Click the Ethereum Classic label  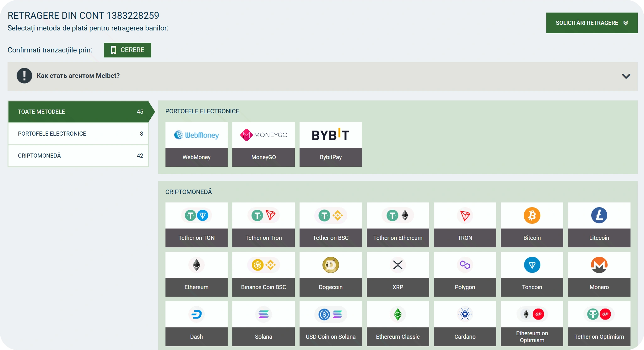pos(398,337)
